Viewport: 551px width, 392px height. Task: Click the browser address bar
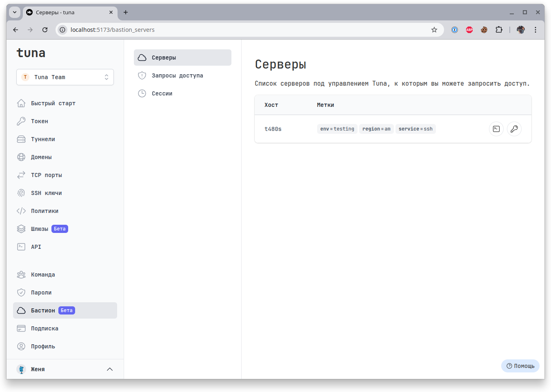tap(245, 30)
